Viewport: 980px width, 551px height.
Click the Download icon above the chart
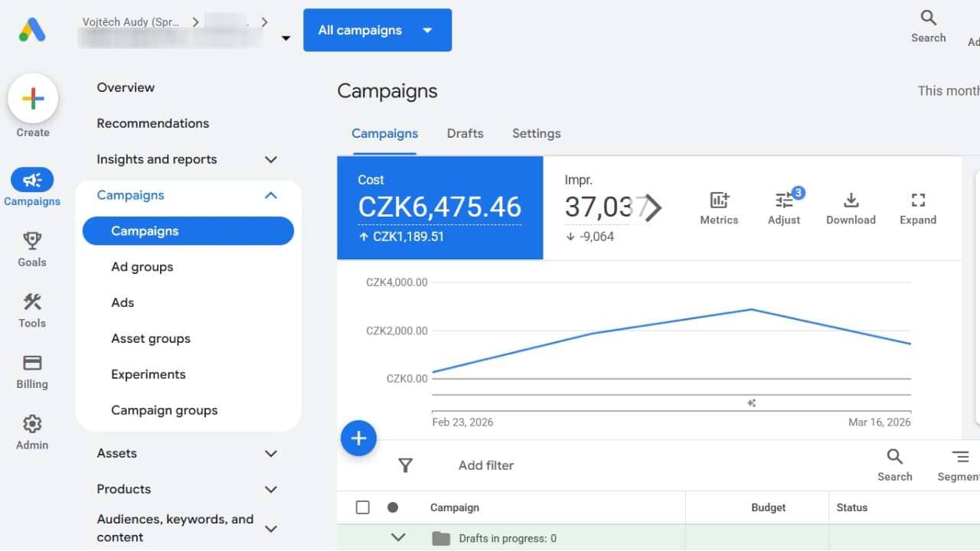click(851, 201)
